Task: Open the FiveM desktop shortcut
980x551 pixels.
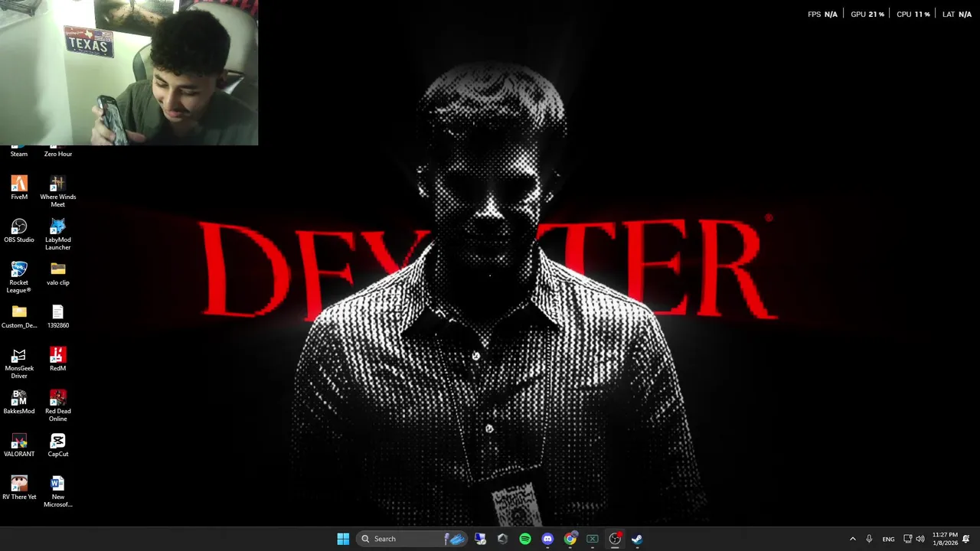Action: tap(19, 188)
